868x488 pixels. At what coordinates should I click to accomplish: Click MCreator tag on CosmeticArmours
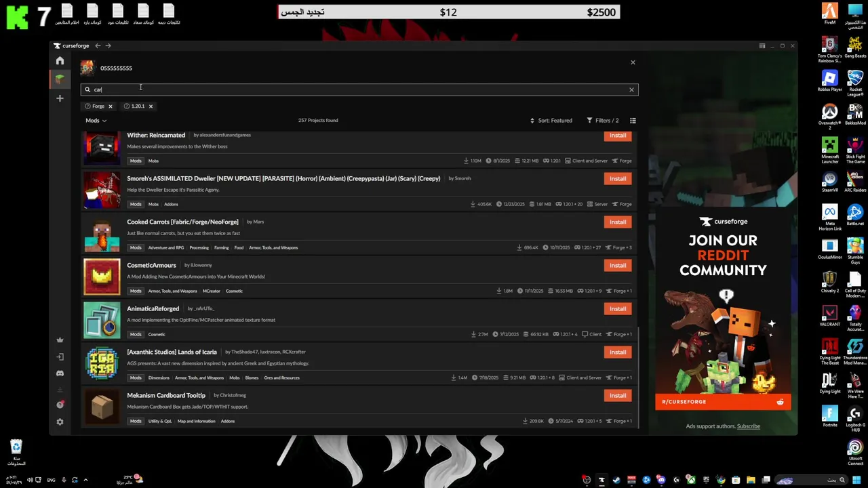pyautogui.click(x=212, y=291)
